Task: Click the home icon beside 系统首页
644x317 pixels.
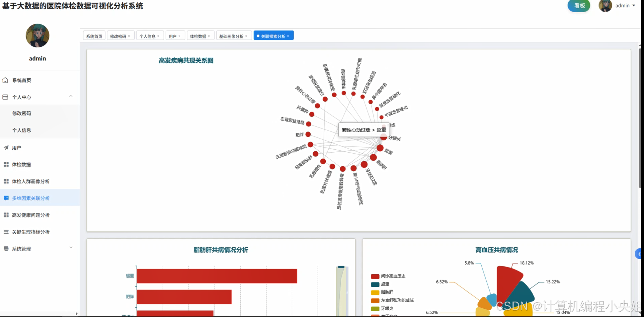Action: point(5,80)
